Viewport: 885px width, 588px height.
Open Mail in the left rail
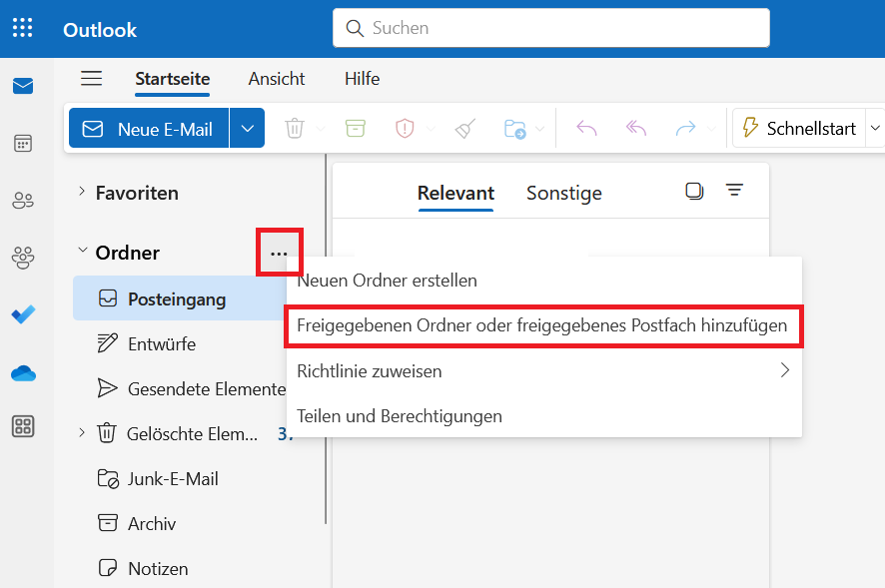pos(23,86)
